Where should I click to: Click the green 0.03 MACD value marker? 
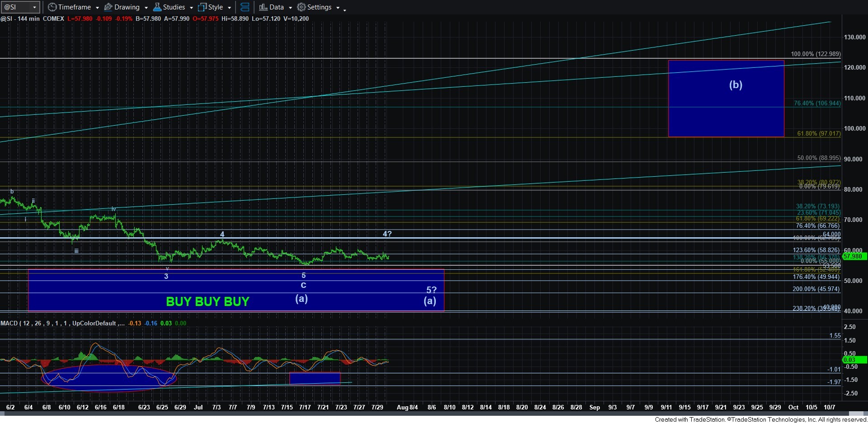point(854,360)
